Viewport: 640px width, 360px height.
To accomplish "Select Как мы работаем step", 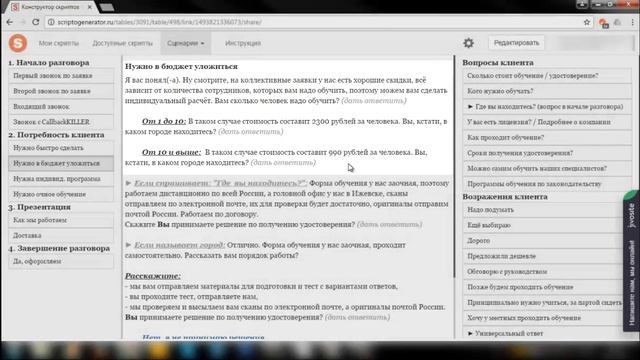I will click(61, 220).
